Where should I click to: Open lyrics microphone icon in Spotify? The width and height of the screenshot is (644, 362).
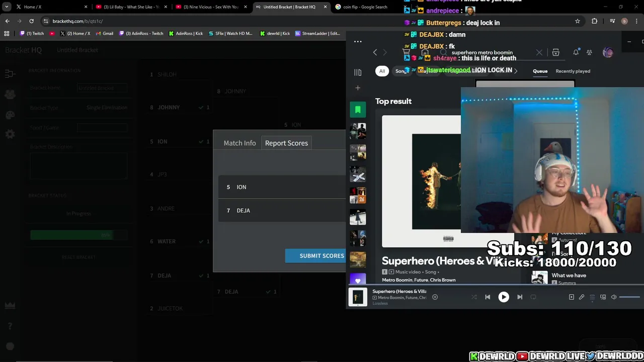582,297
